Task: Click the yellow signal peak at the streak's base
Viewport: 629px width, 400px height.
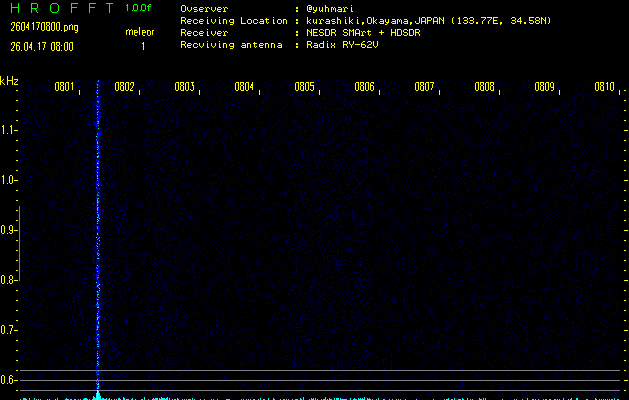Action: click(x=97, y=395)
